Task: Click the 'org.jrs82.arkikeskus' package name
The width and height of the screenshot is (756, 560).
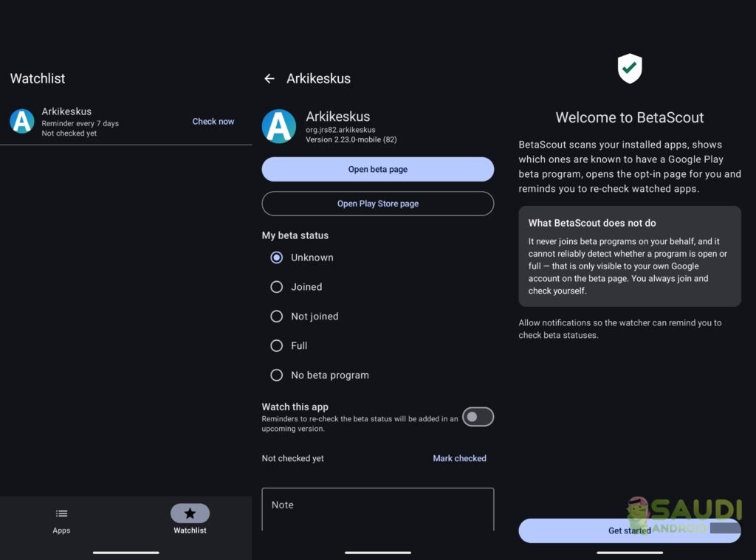Action: (x=340, y=130)
